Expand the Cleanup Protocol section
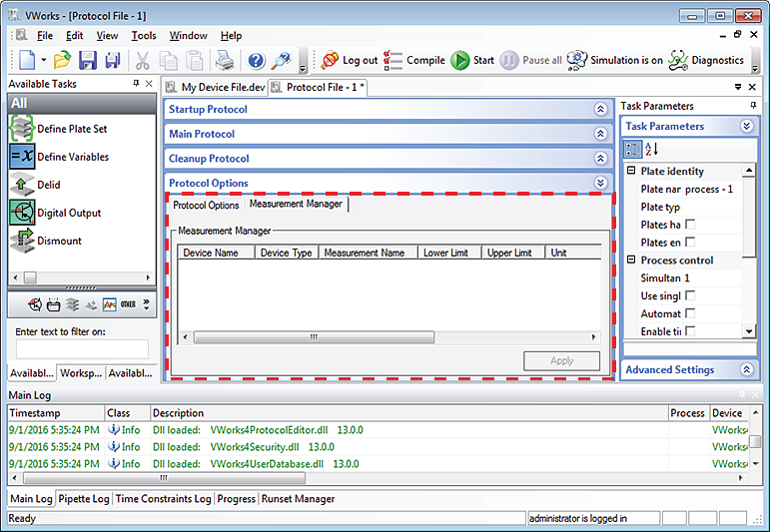Viewport: 770px width, 532px height. (600, 159)
